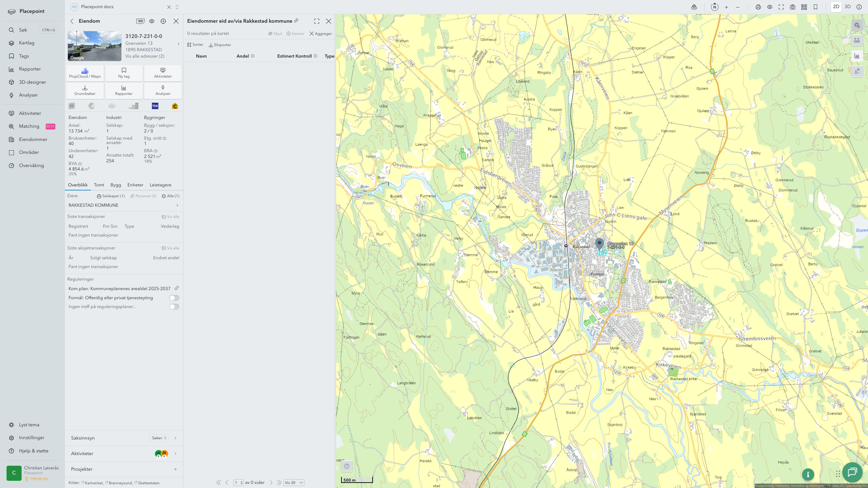
Task: Open the QR code grid icon
Action: [x=804, y=7]
